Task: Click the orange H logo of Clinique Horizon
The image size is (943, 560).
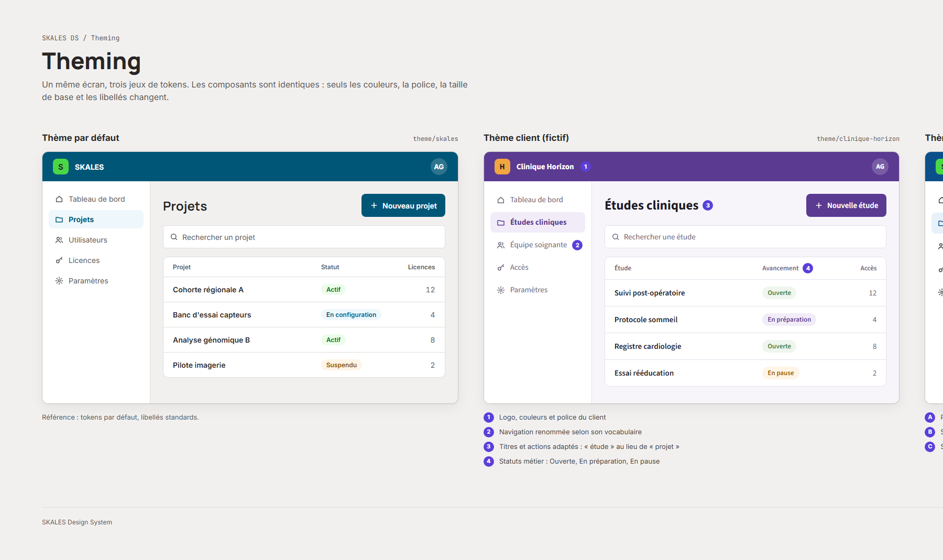Action: click(x=502, y=167)
